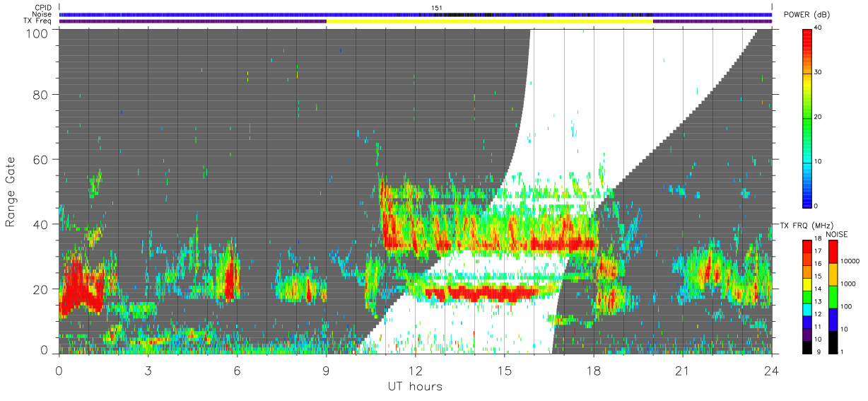Click the 14 label in TX FRQ legend
The height and width of the screenshot is (401, 868).
pyautogui.click(x=819, y=289)
